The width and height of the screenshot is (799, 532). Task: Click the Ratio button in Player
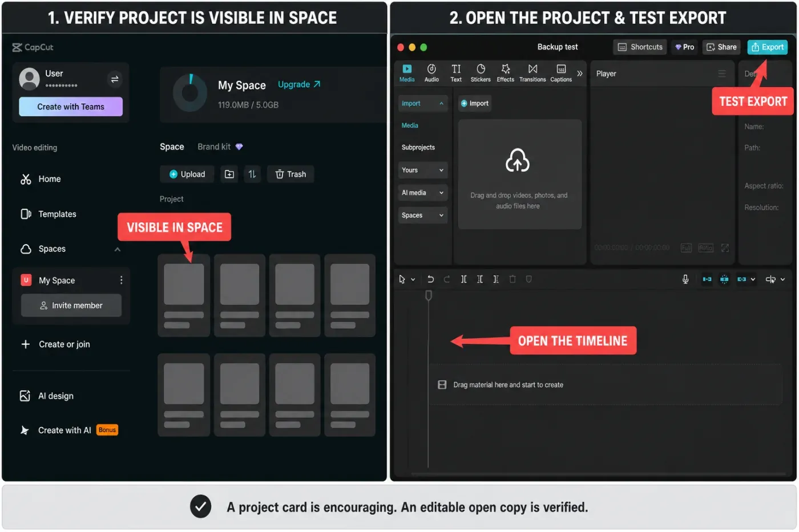point(706,248)
